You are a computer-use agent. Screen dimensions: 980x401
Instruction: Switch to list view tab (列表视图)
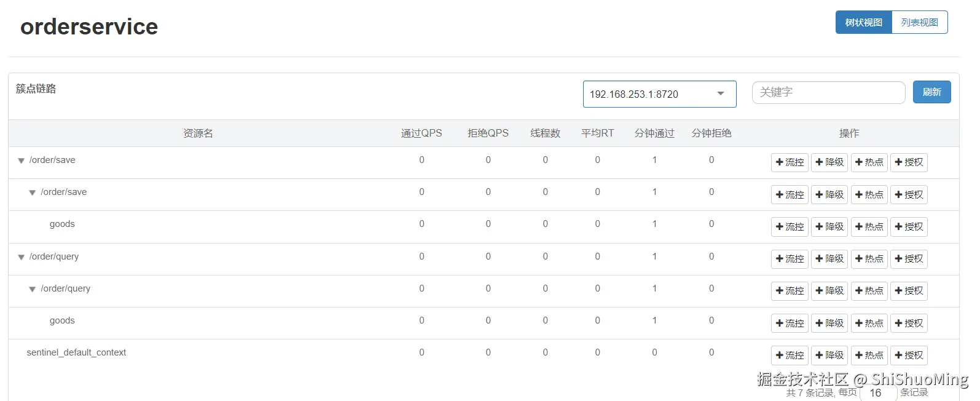click(x=919, y=23)
